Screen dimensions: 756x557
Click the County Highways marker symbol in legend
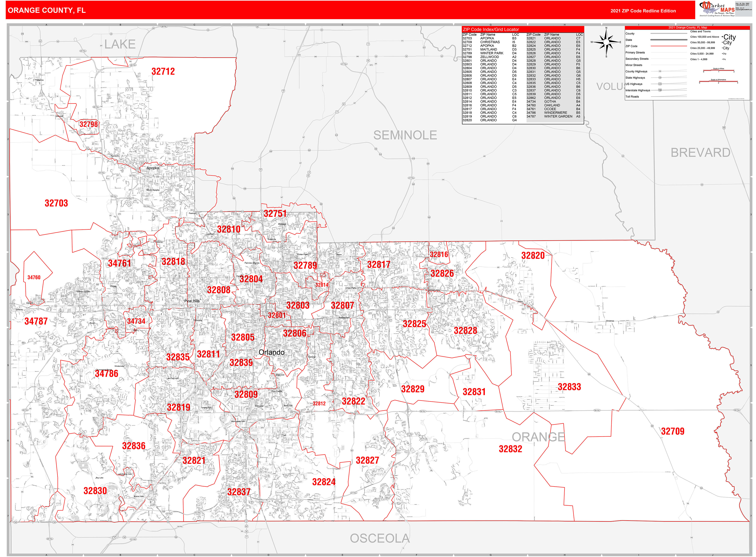click(x=660, y=71)
